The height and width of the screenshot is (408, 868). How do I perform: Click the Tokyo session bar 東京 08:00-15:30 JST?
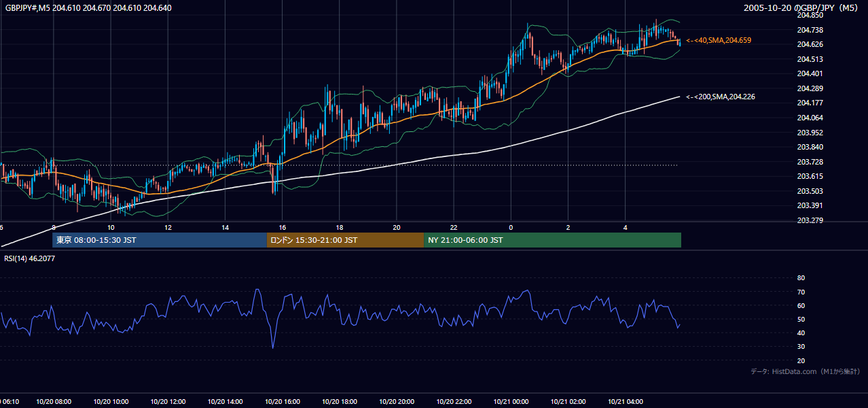(x=160, y=240)
